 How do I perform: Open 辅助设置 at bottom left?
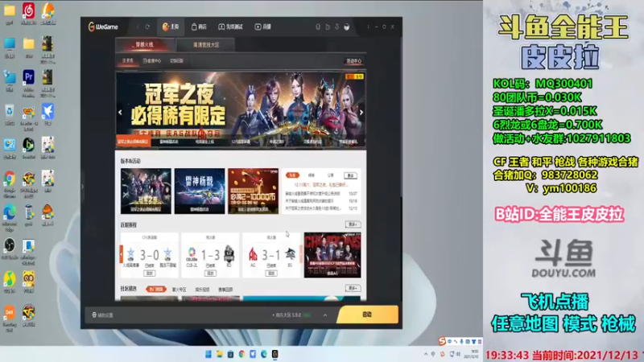pos(102,315)
